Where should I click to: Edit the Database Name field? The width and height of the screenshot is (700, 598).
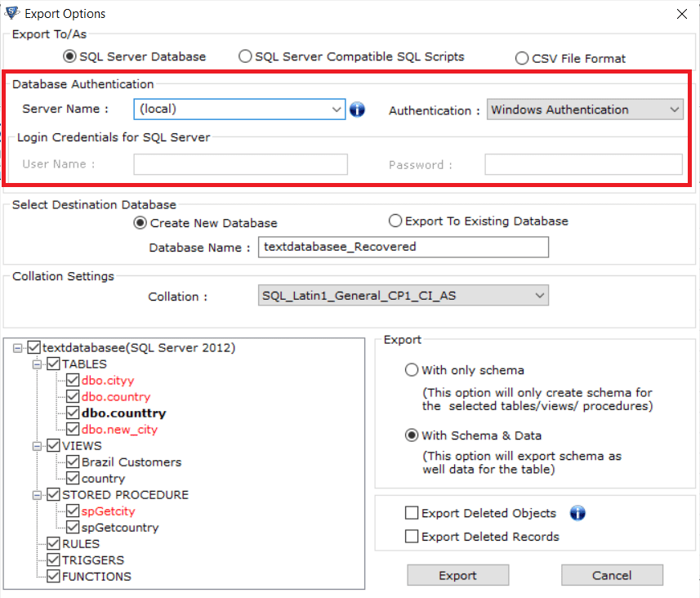(x=403, y=247)
